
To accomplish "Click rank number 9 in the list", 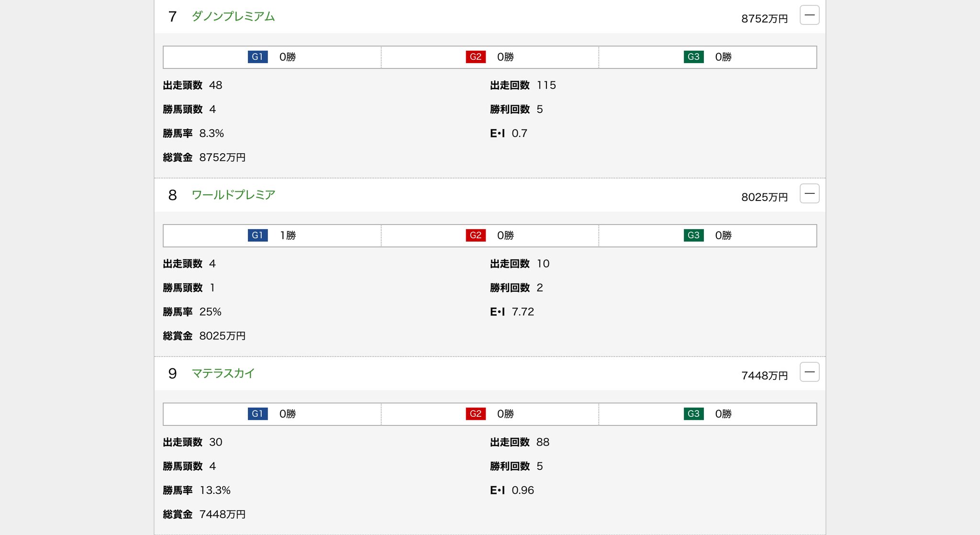I will 172,374.
